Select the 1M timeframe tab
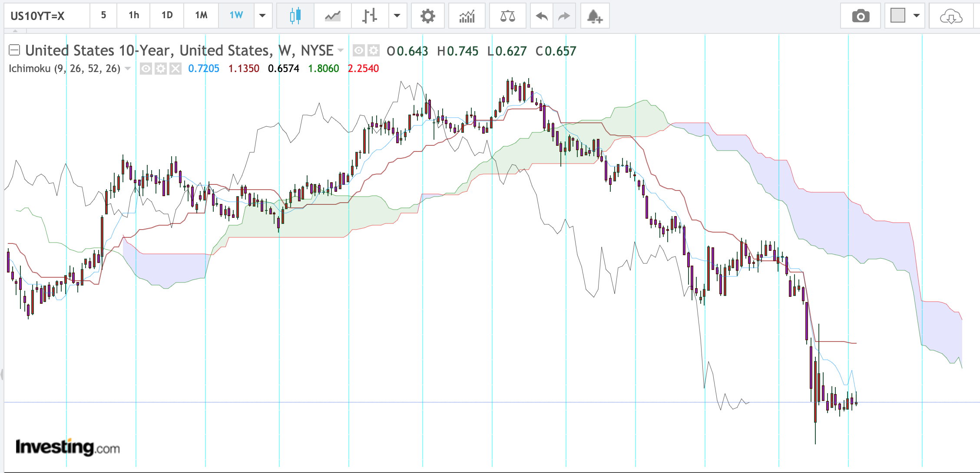This screenshot has height=473, width=980. click(x=201, y=16)
